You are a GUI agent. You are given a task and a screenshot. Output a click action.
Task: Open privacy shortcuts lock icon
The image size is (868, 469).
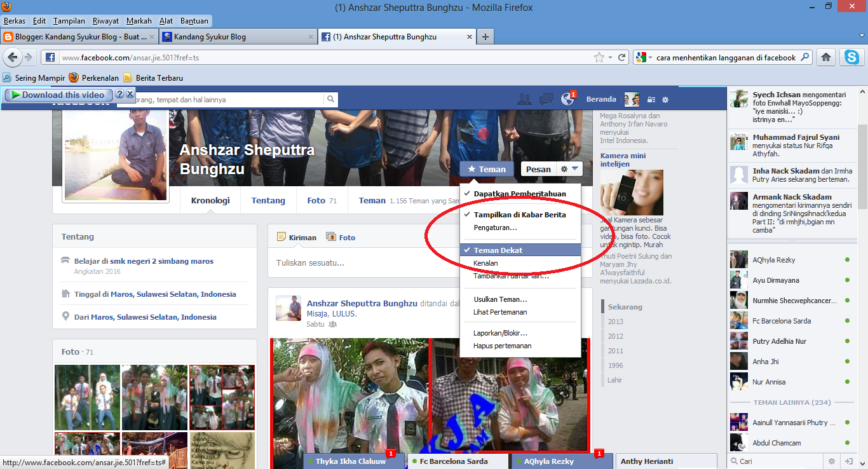[x=651, y=100]
